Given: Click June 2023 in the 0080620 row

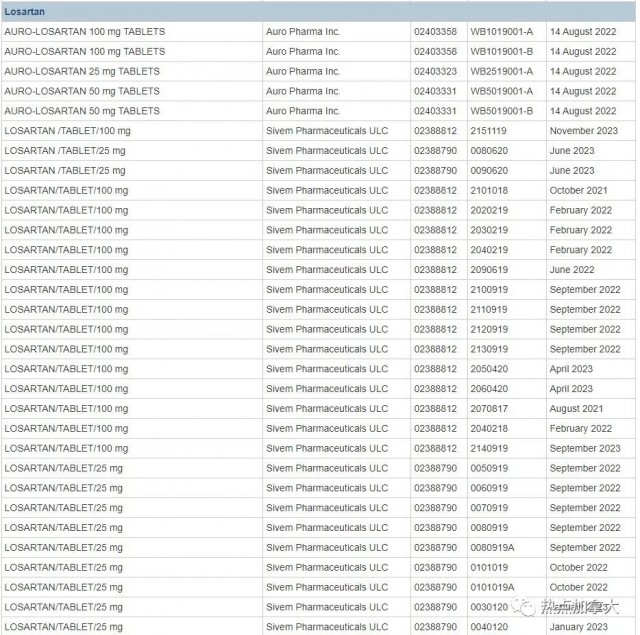Looking at the screenshot, I should coord(572,151).
